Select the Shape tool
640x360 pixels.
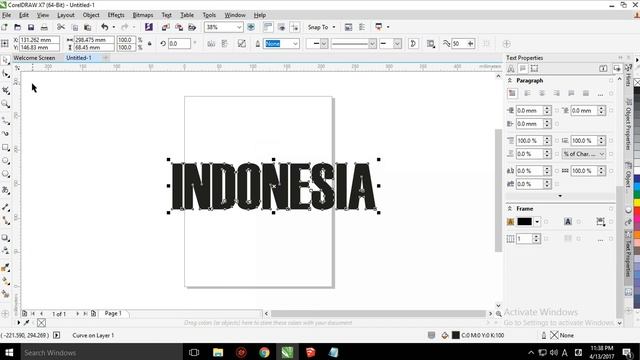[x=5, y=74]
